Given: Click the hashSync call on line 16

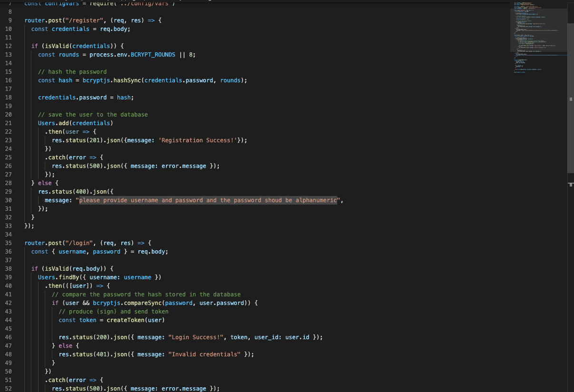Looking at the screenshot, I should [127, 80].
